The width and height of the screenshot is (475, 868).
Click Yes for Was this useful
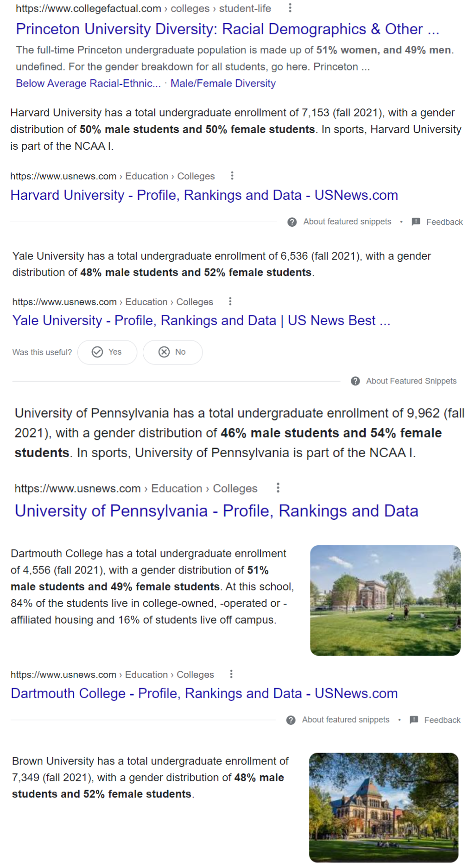107,352
